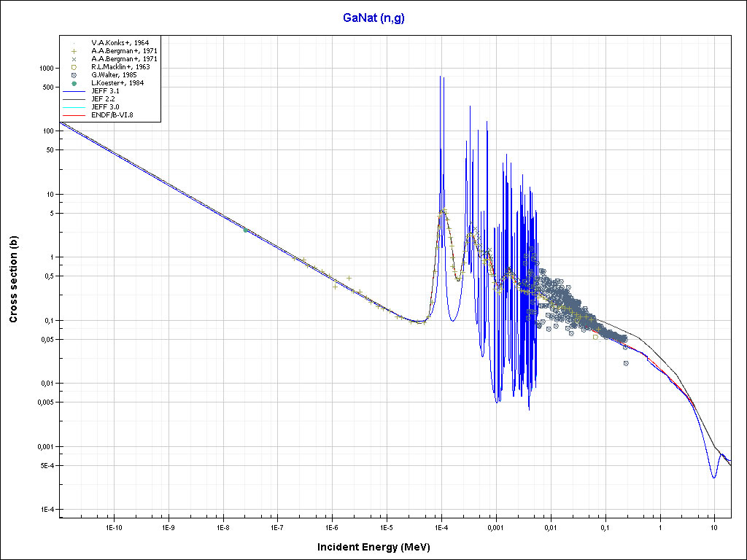Click the red ENDF/B-VI.8 line swatch
Viewport: 747px width, 560px height.
pos(74,115)
